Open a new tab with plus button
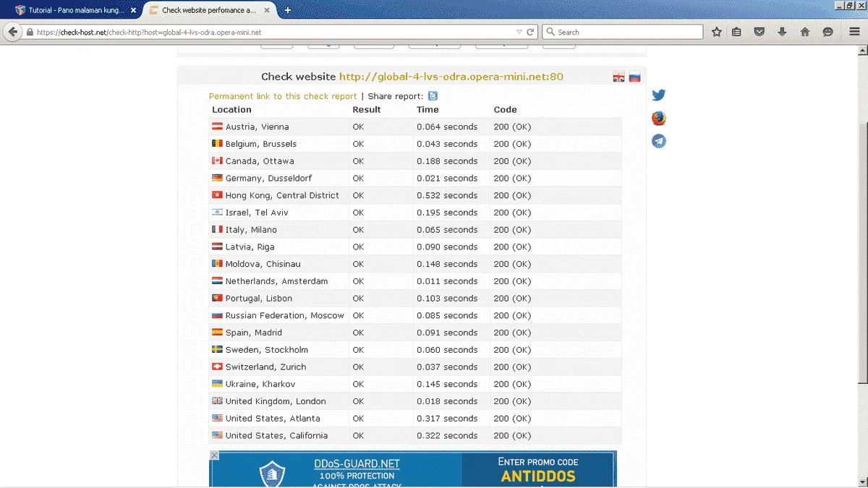The image size is (868, 488). pyautogui.click(x=288, y=10)
